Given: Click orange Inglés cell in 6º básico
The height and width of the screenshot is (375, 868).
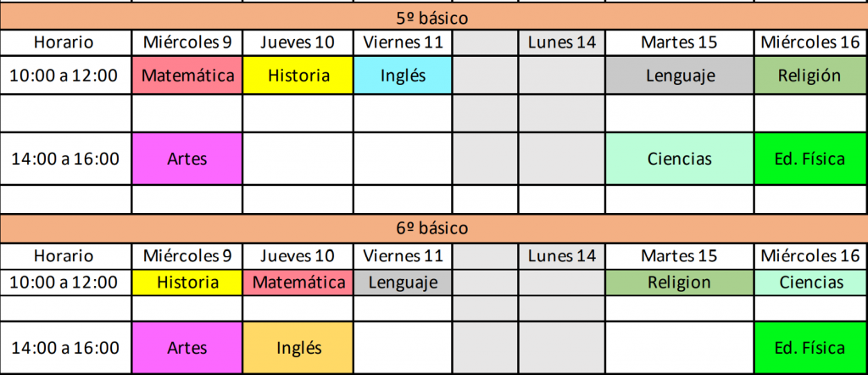Looking at the screenshot, I should (298, 347).
